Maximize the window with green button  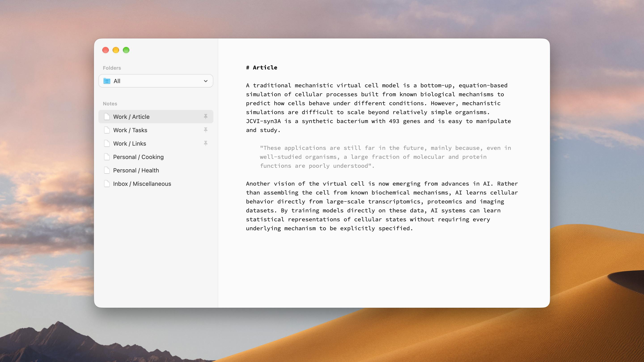coord(126,50)
